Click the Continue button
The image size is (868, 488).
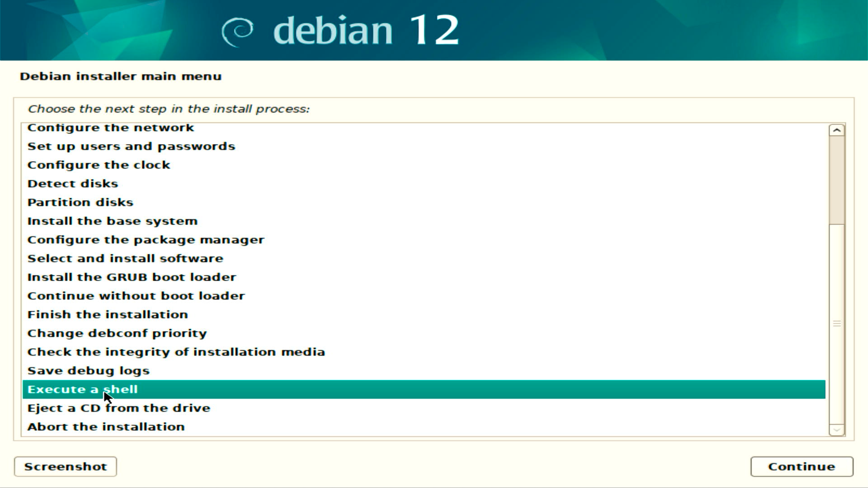(801, 466)
